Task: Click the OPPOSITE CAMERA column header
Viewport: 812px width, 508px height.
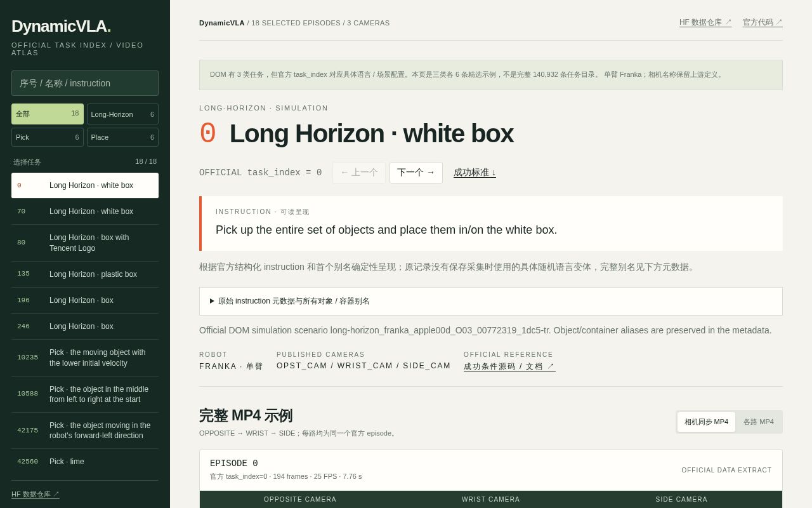Action: [x=300, y=500]
